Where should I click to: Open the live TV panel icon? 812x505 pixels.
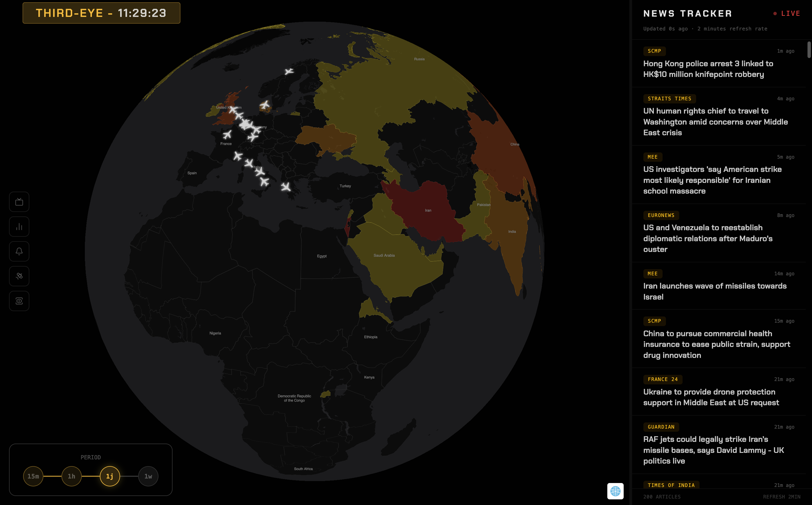pos(19,202)
